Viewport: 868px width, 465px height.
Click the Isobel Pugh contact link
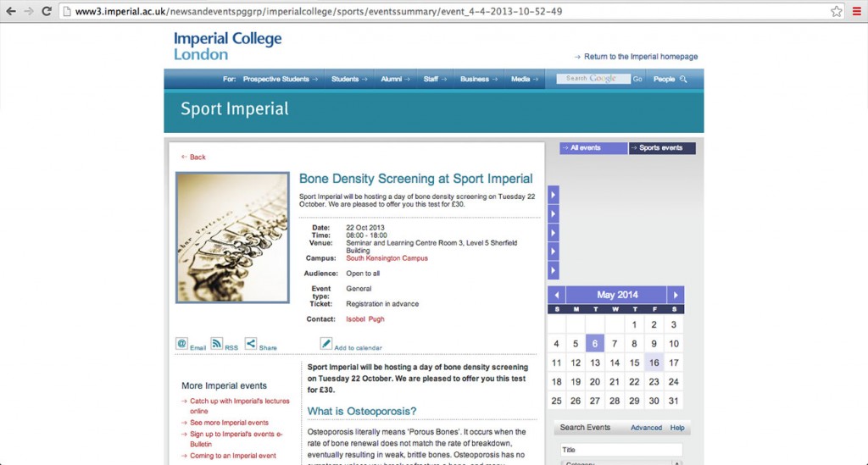366,319
